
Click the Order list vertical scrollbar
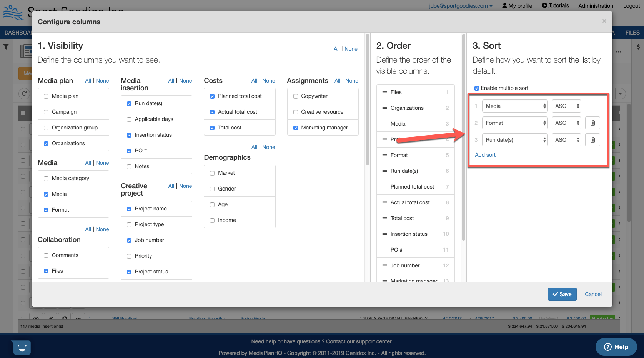coord(464,138)
